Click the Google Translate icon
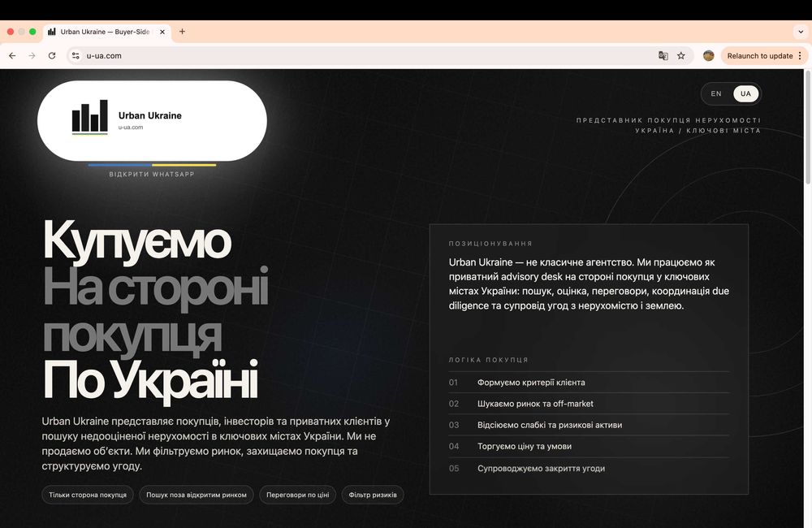The image size is (812, 528). [663, 55]
